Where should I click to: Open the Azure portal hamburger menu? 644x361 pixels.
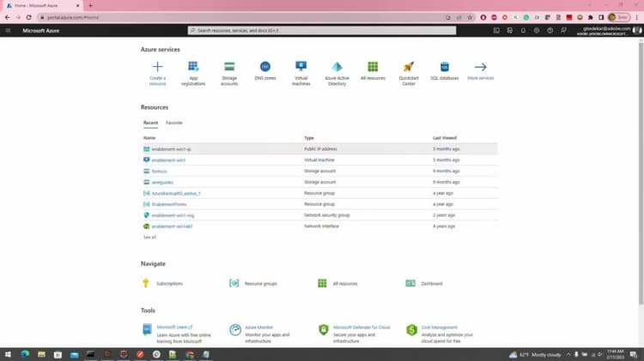tap(8, 30)
